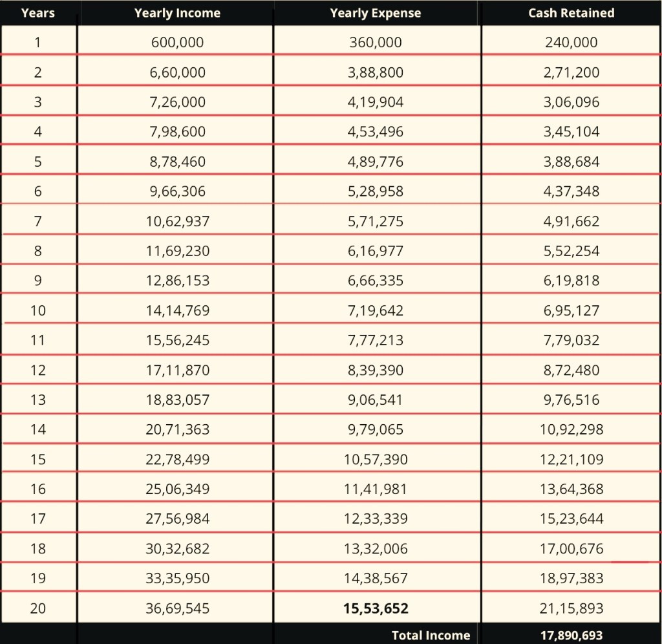
Task: Select the year 15 income 22,78,499
Action: (x=177, y=460)
